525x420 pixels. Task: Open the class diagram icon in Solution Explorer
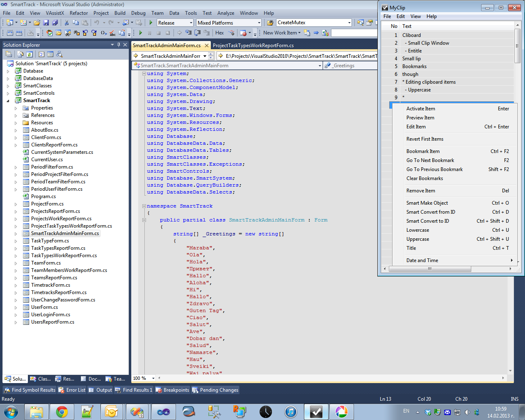point(59,53)
